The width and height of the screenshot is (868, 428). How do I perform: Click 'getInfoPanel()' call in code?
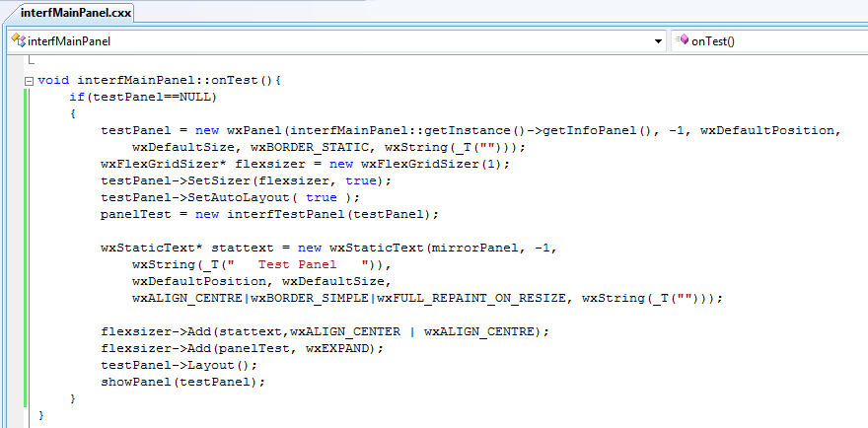(598, 131)
